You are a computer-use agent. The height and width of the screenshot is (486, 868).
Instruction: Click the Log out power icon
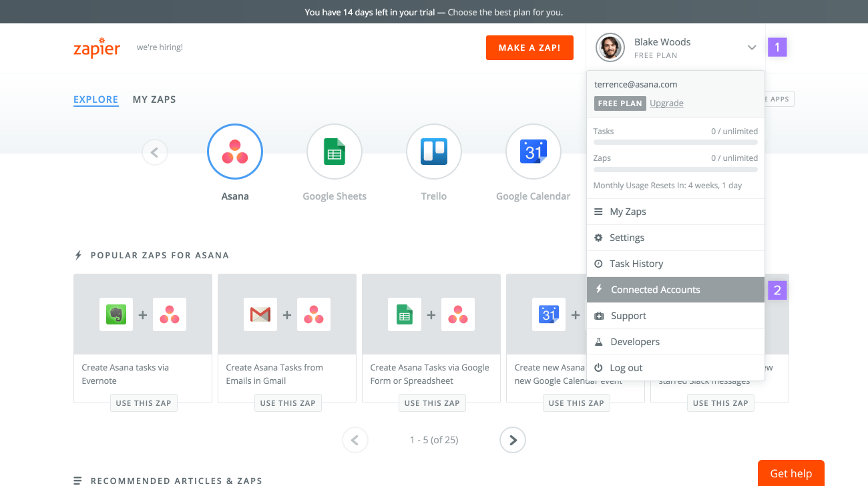pos(598,367)
